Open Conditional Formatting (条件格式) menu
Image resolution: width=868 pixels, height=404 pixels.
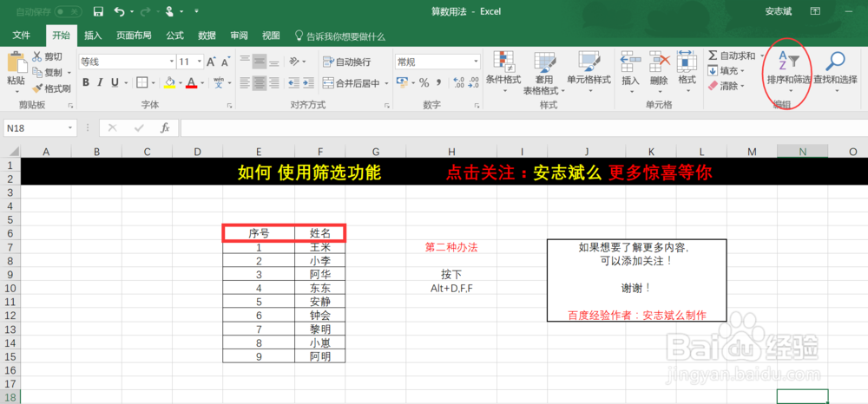pyautogui.click(x=503, y=72)
